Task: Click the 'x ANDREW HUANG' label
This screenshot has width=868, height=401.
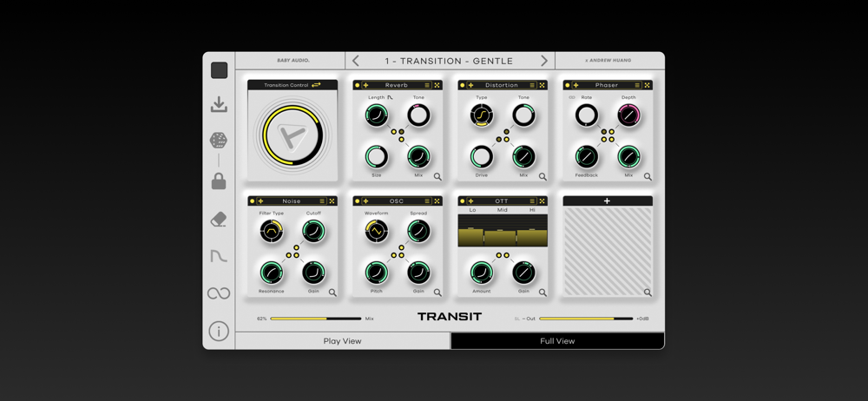Action: click(608, 61)
